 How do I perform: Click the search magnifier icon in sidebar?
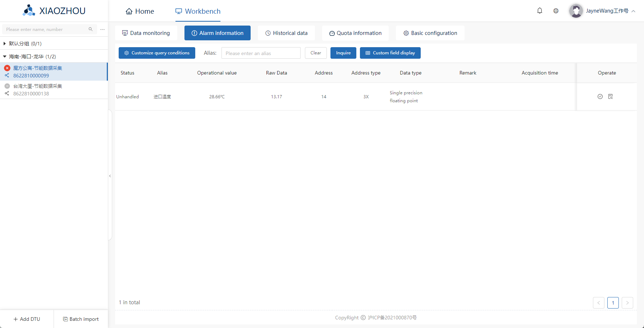(x=91, y=29)
